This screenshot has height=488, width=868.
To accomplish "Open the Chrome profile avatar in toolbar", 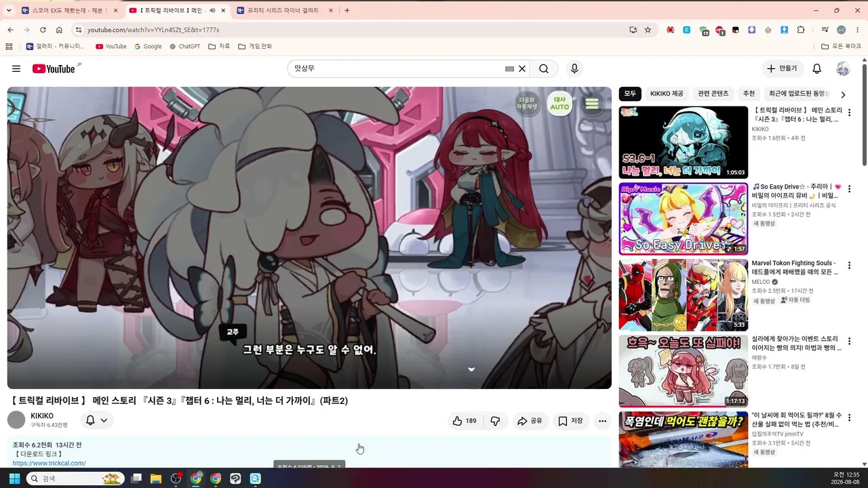I will [842, 30].
